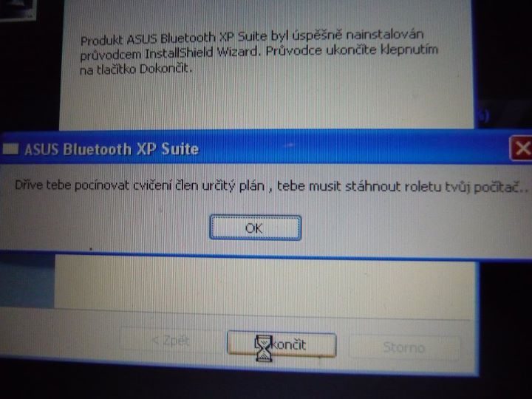
Task: Click the blue side banner of the installer
Action: tap(27, 282)
